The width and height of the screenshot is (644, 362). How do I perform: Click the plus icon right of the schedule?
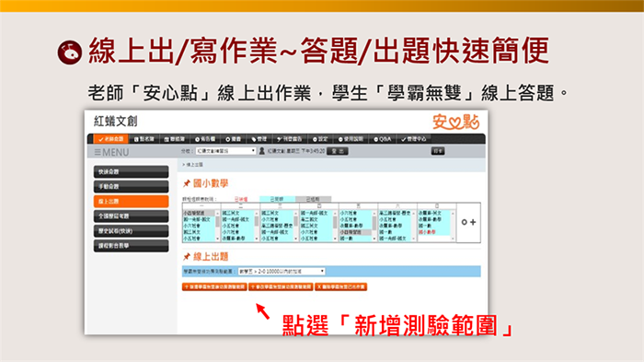click(x=473, y=222)
